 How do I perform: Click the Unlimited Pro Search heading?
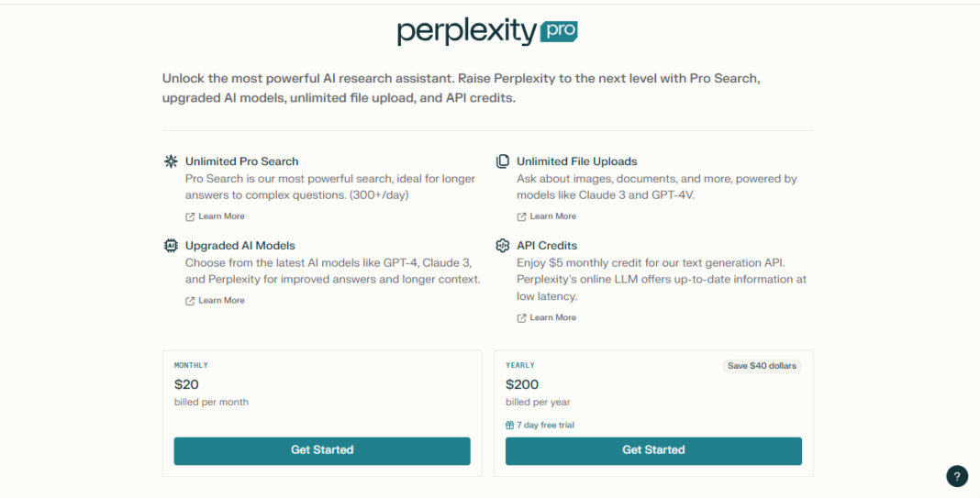pyautogui.click(x=242, y=161)
